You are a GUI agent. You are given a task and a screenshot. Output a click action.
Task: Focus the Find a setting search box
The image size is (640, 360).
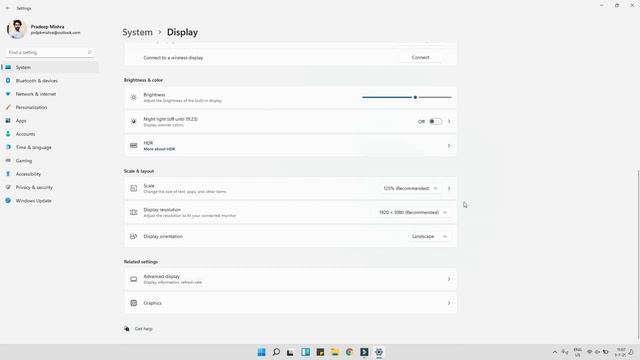coord(49,52)
